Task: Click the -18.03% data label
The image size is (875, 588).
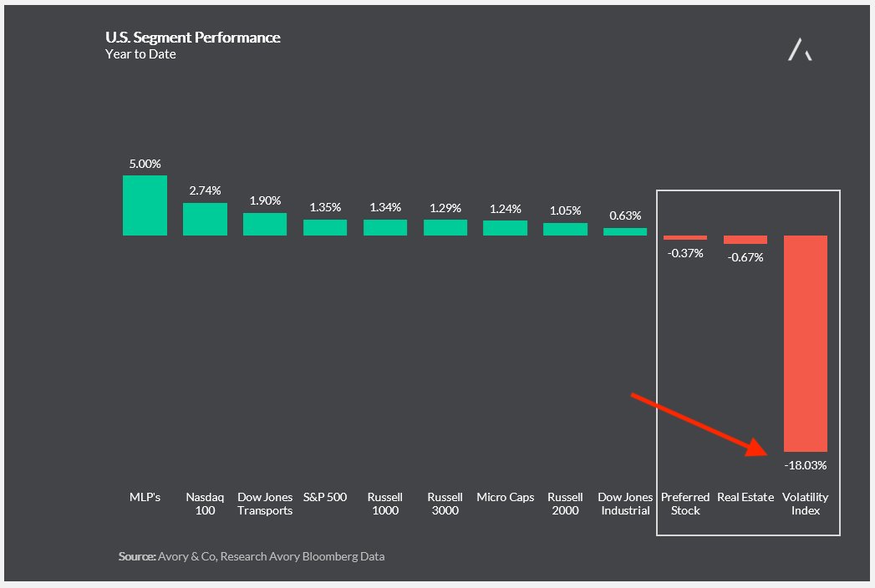Action: click(806, 465)
